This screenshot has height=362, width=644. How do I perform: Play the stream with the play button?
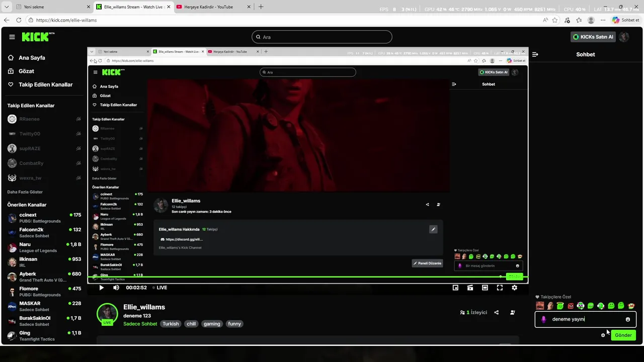(x=101, y=288)
